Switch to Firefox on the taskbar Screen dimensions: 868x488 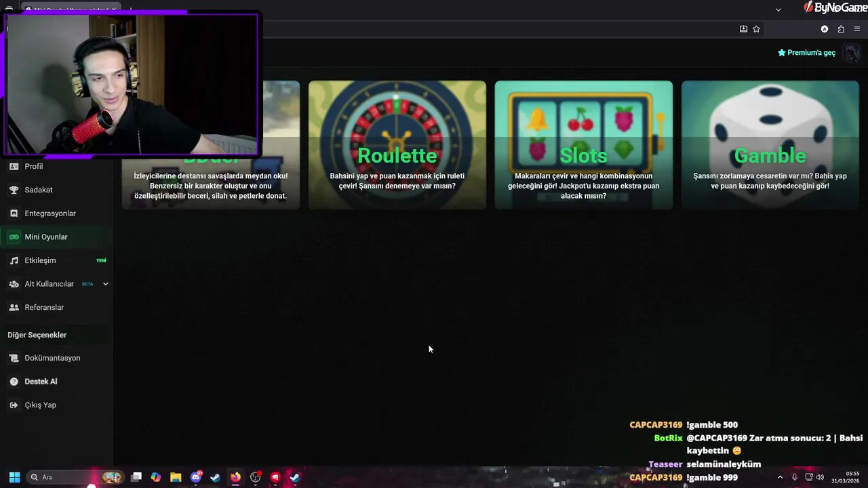235,477
